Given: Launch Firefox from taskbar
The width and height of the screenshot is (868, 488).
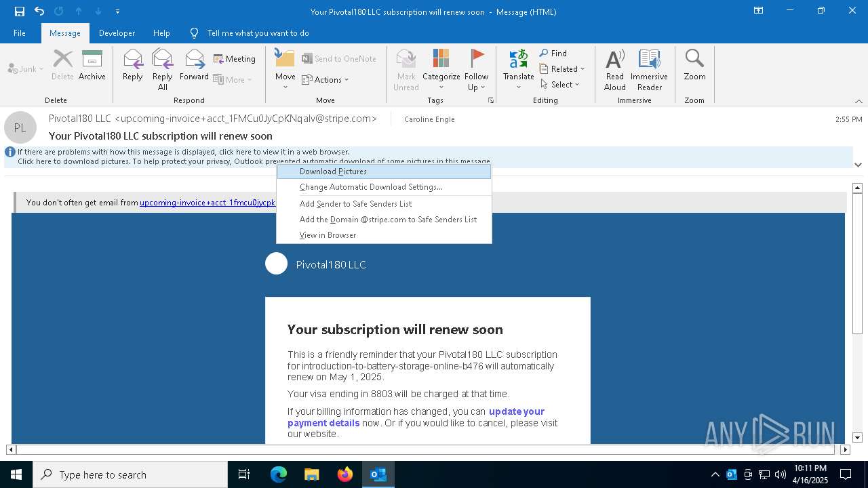Looking at the screenshot, I should [345, 474].
